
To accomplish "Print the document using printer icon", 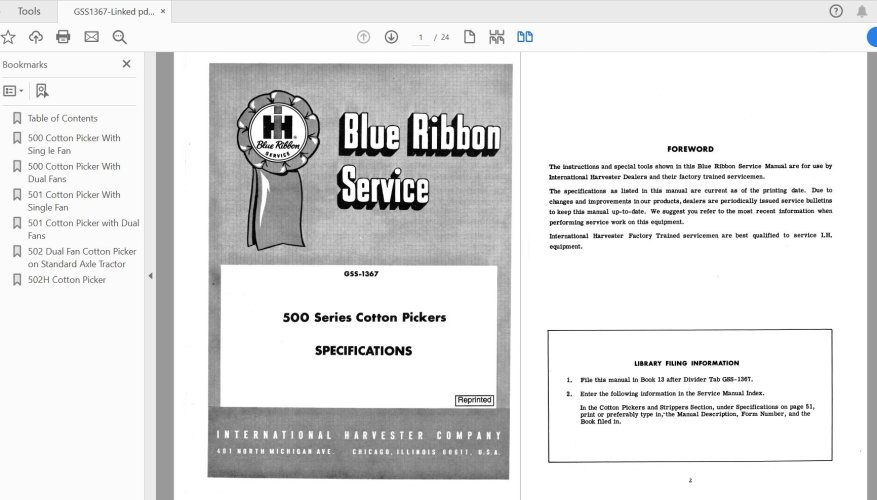I will point(63,37).
